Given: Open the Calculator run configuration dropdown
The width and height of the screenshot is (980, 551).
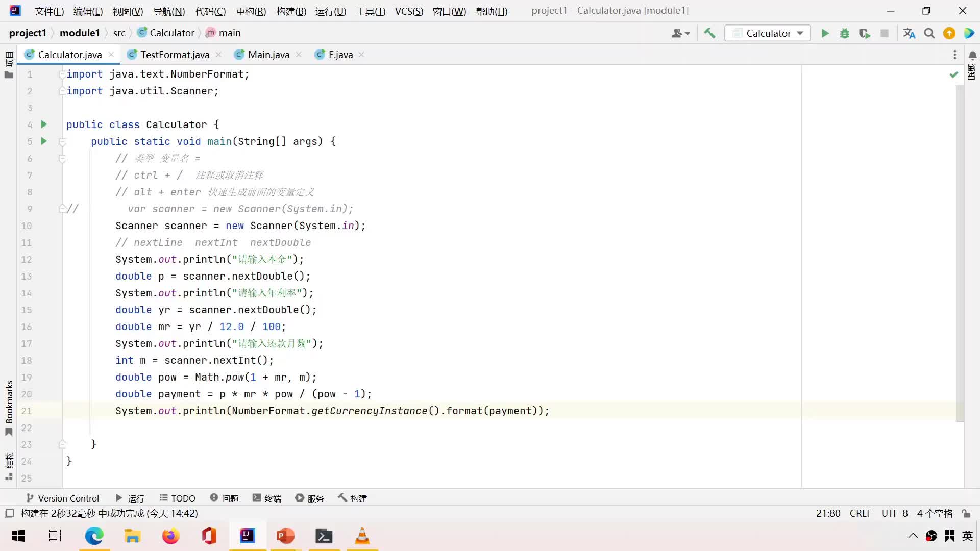Looking at the screenshot, I should click(x=768, y=33).
